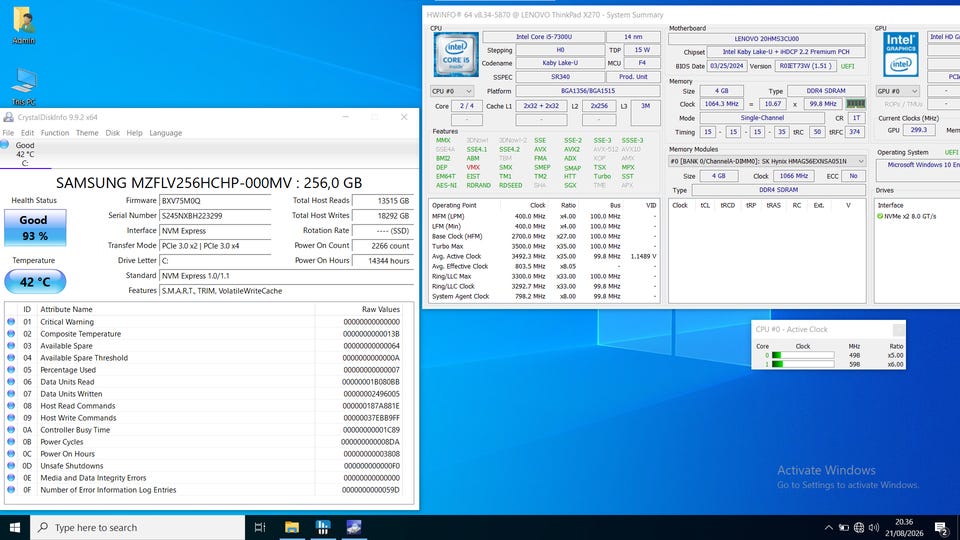
Task: Open the Edit menu in CrystalDiskInfo
Action: coord(28,133)
